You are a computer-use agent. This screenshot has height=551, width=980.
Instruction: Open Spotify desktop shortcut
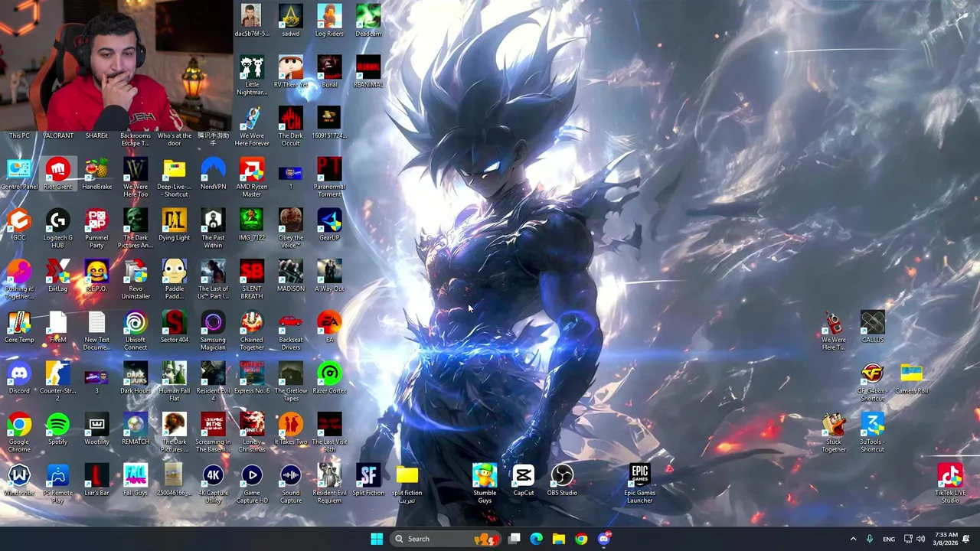(58, 429)
